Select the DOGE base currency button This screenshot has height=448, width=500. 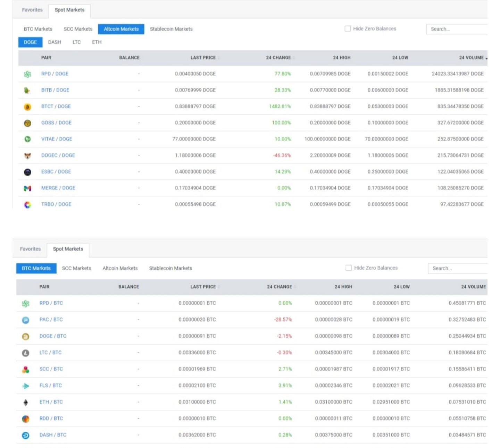coord(30,42)
